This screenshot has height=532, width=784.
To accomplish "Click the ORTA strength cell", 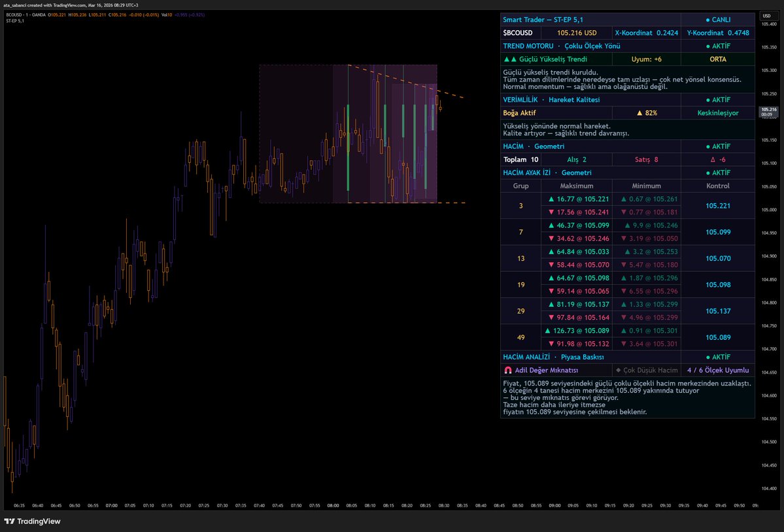I will coord(717,59).
